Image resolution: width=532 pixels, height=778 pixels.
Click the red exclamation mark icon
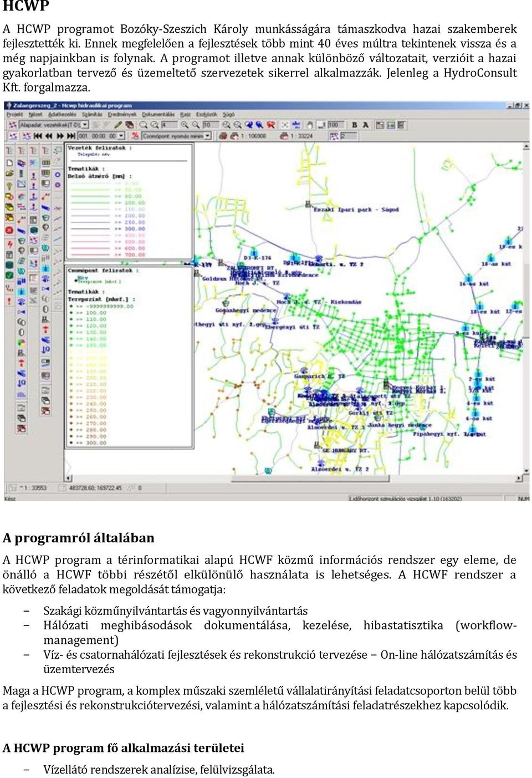[x=9, y=301]
